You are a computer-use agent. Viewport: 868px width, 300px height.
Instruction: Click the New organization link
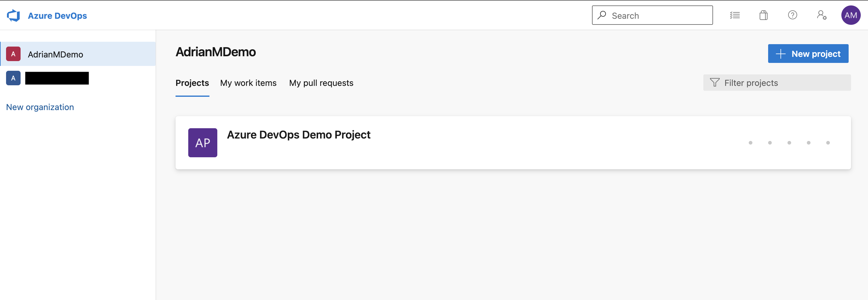pyautogui.click(x=40, y=107)
